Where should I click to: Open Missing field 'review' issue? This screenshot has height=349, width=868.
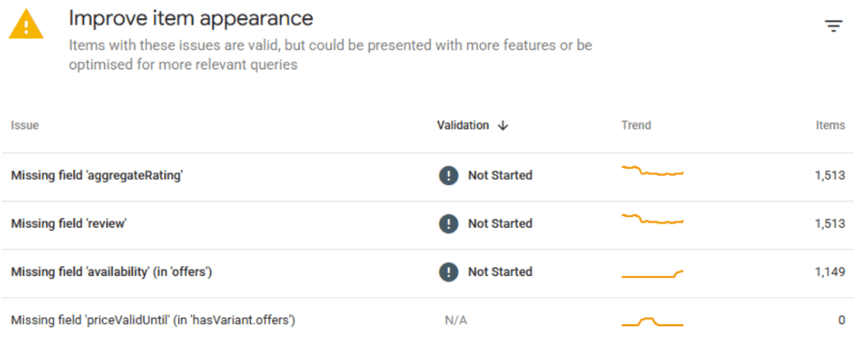click(x=69, y=223)
